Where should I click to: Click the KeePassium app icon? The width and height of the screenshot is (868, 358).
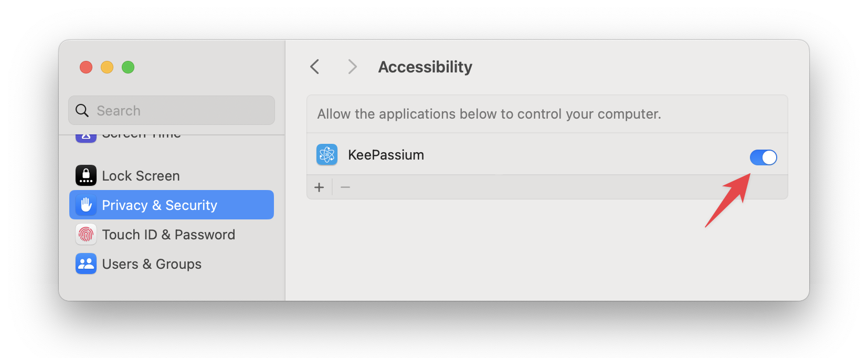[326, 154]
